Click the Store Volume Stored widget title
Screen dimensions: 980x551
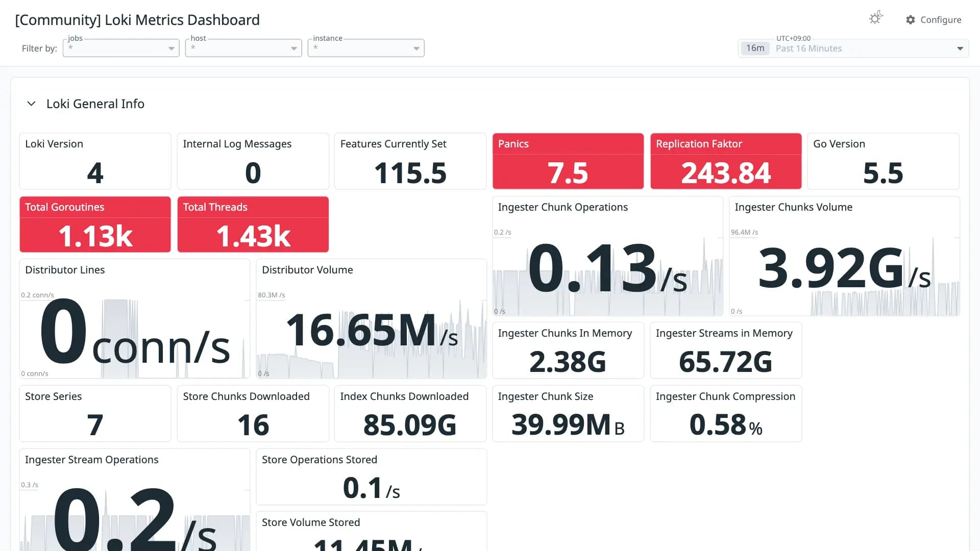[311, 522]
